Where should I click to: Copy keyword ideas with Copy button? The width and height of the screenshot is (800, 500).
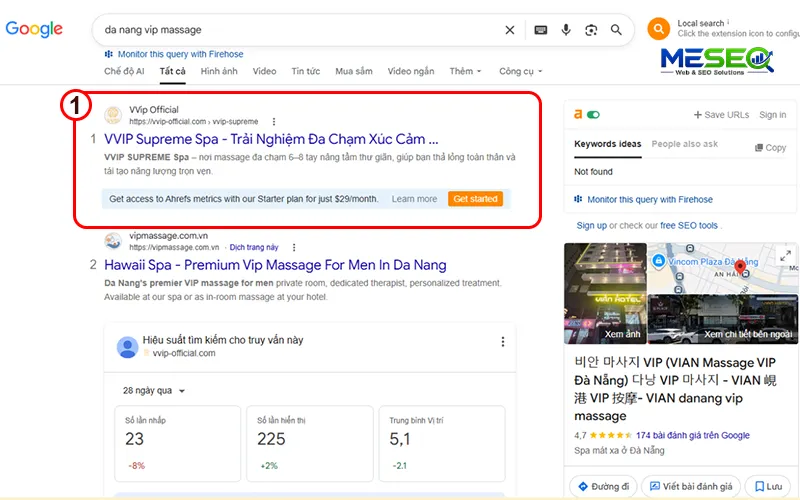(x=770, y=147)
